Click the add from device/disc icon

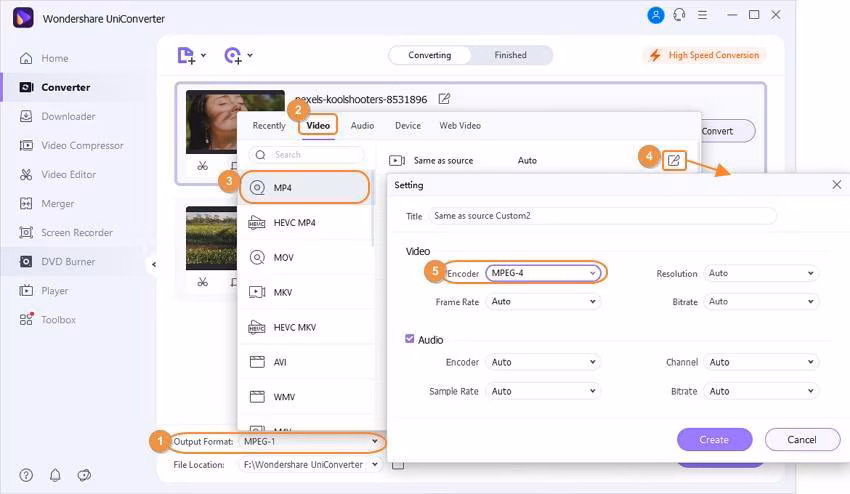coord(233,55)
